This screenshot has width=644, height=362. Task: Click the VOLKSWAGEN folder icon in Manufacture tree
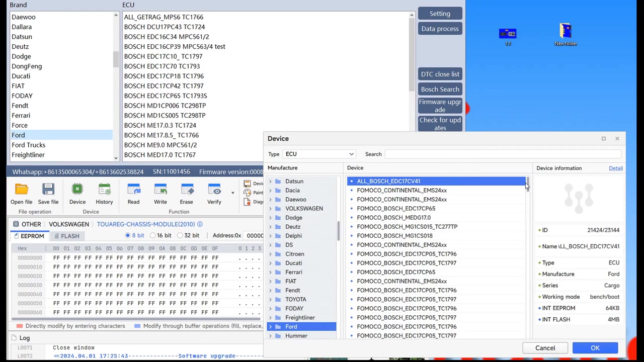point(278,209)
